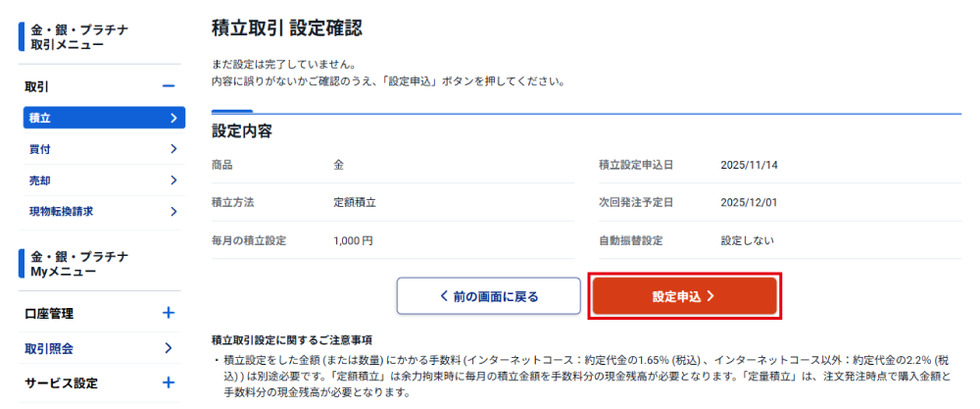Collapse the 取引 section using the minus icon
The width and height of the screenshot is (980, 409).
point(169,86)
